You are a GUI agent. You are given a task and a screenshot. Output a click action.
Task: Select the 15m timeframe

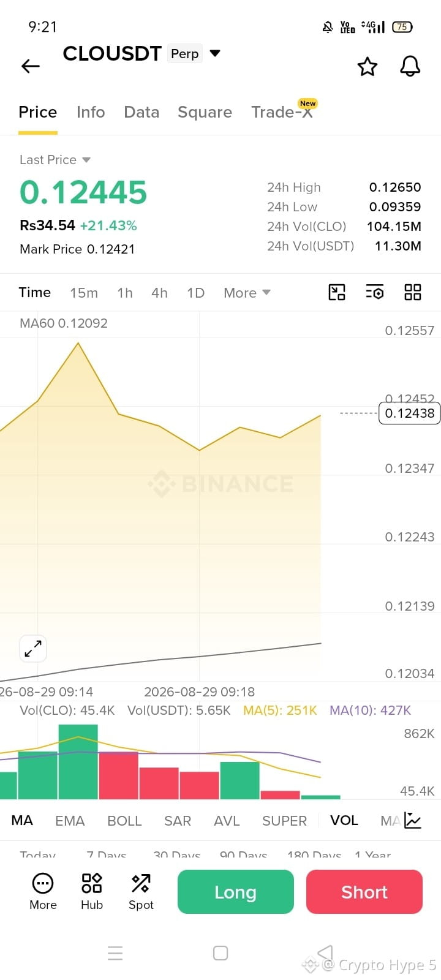tap(84, 293)
